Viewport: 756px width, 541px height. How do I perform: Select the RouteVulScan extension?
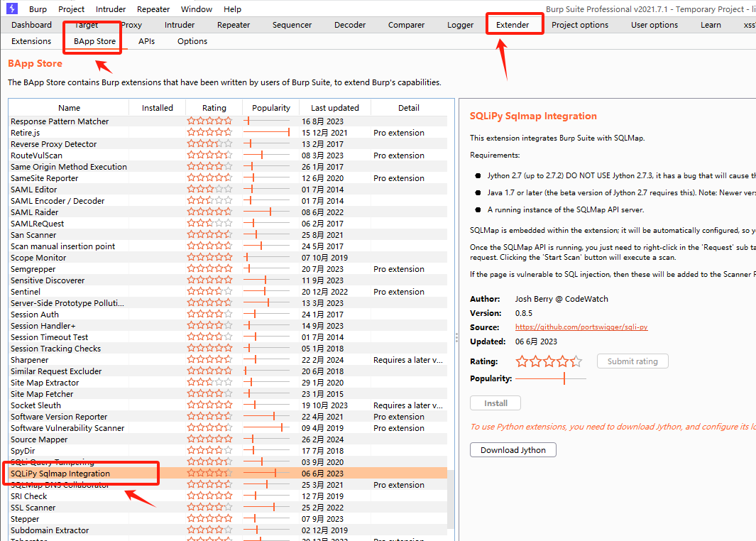[x=228, y=155]
